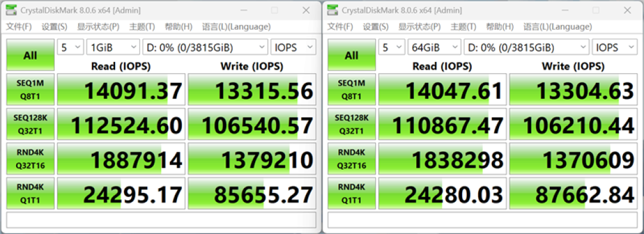Start SEQ1M Q8T1 test in left window

(30, 90)
